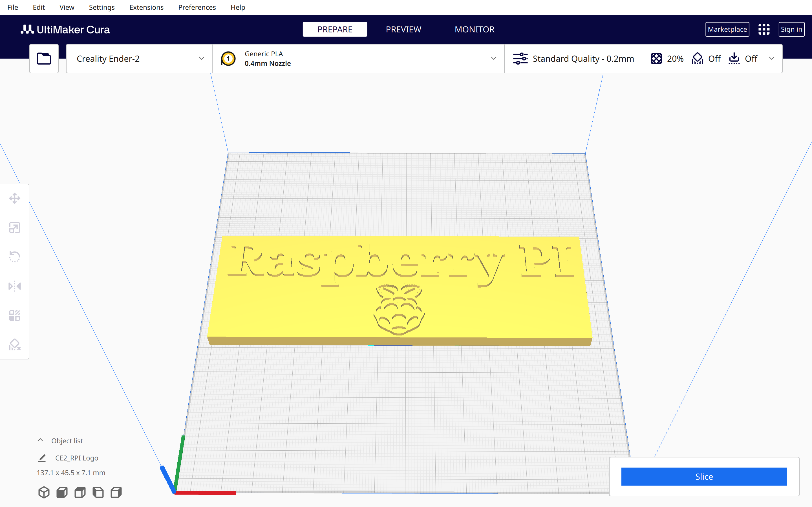Open the Marketplace
Screen dimensions: 812x507
(x=727, y=29)
